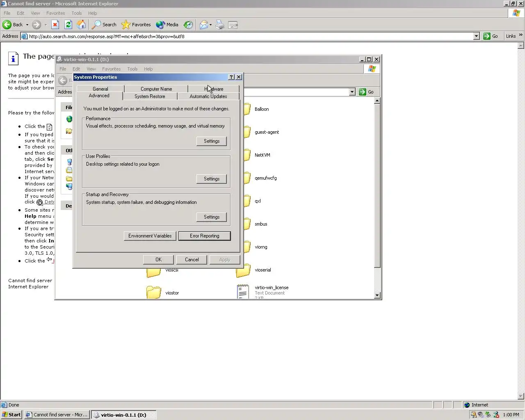
Task: Switch to the General tab in System Properties
Action: click(100, 89)
